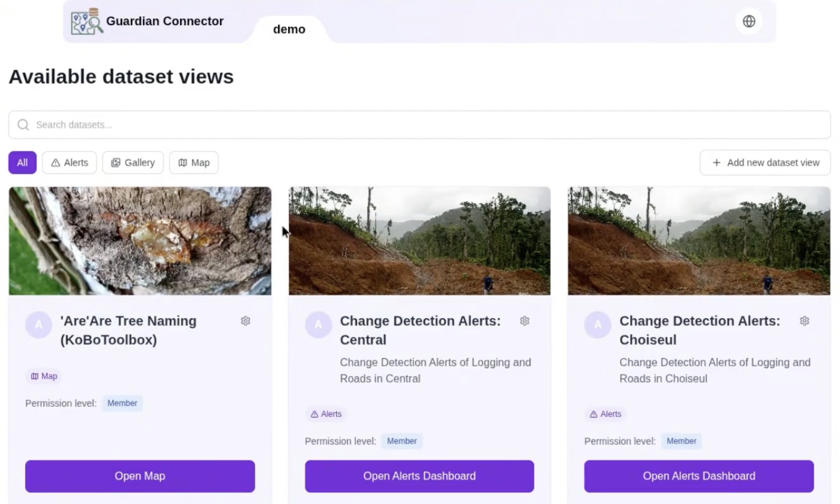Click Add new dataset view button
The height and width of the screenshot is (504, 840).
pyautogui.click(x=765, y=163)
